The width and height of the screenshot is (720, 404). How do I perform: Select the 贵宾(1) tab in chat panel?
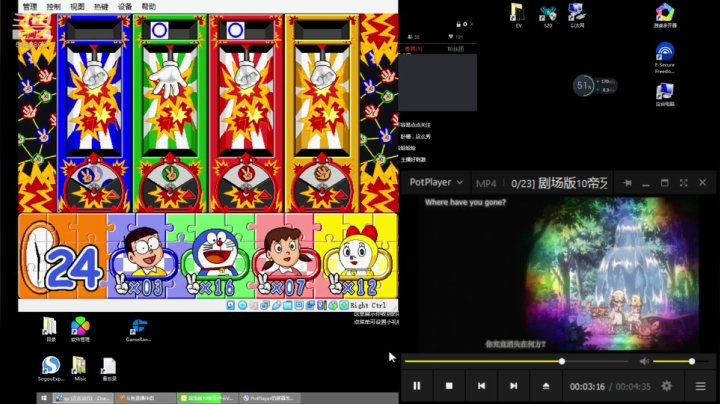coord(413,49)
